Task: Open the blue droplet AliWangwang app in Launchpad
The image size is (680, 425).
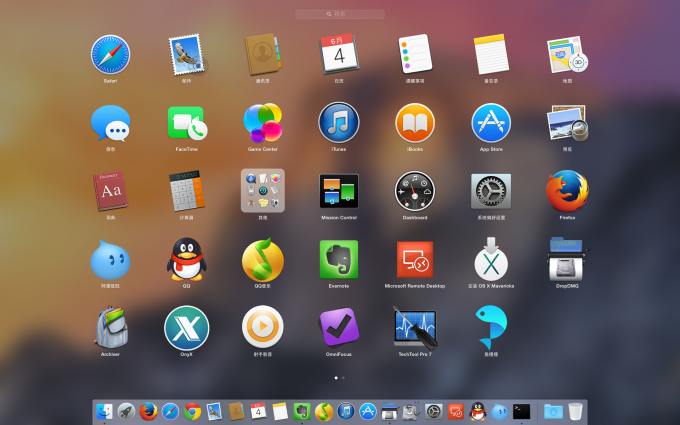Action: click(x=110, y=260)
